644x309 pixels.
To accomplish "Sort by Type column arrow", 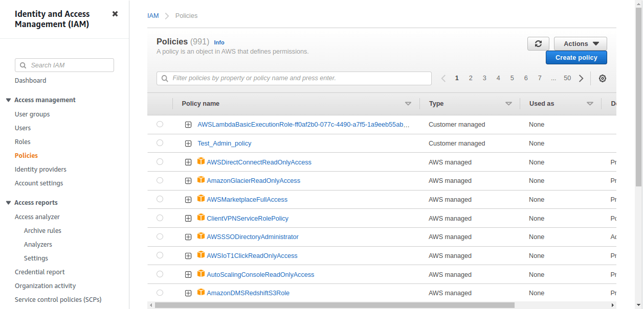I will pos(508,104).
